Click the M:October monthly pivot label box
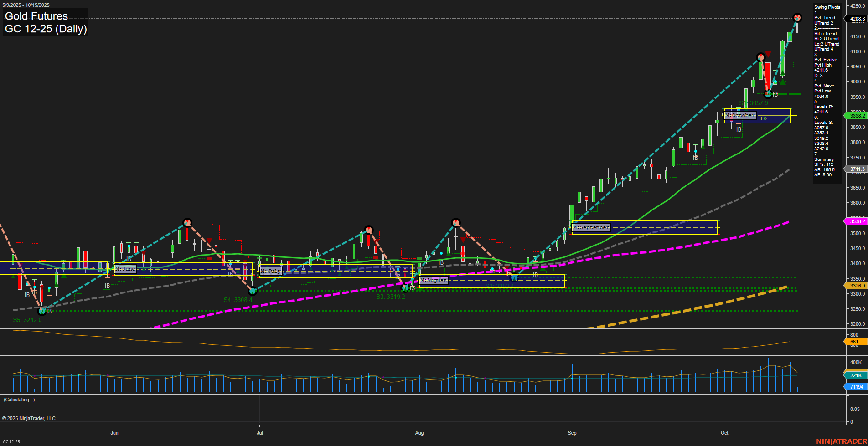Screen dimensions: 868x446 tap(741, 115)
